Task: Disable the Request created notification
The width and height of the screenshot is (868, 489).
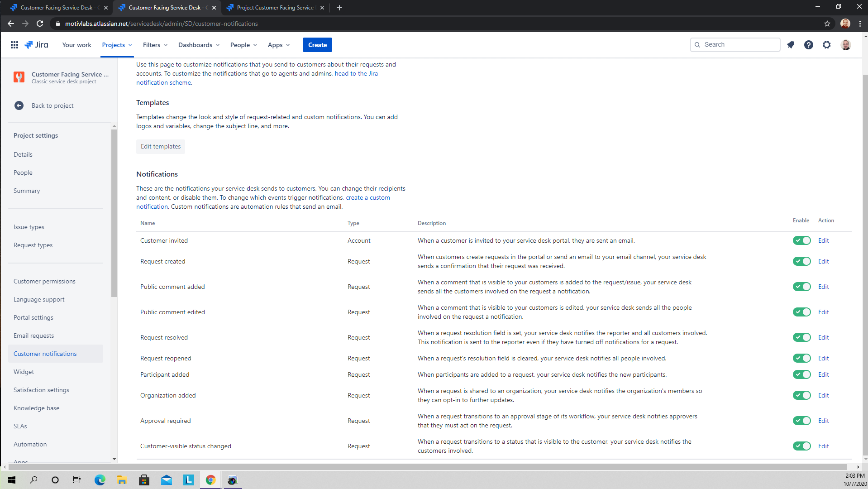Action: click(x=802, y=261)
